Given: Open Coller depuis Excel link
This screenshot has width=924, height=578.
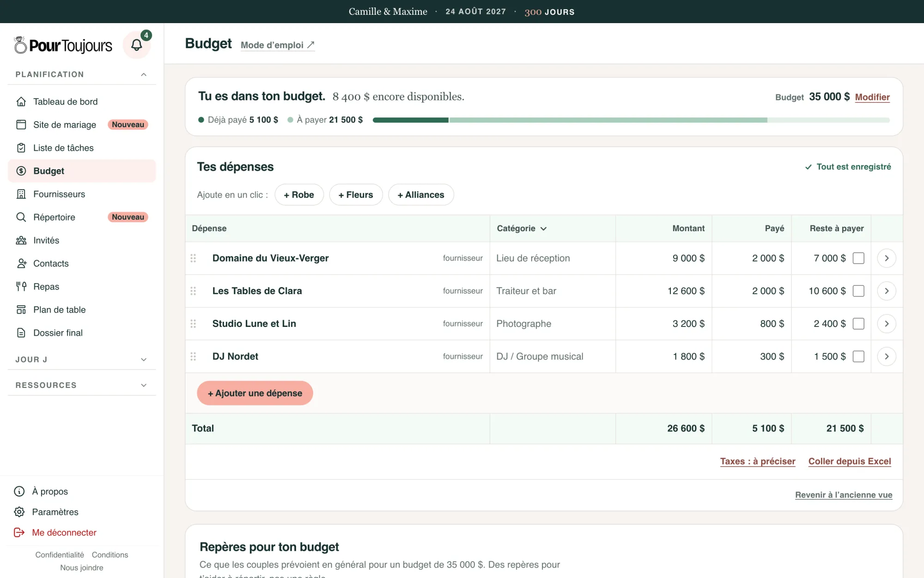Looking at the screenshot, I should pos(850,461).
